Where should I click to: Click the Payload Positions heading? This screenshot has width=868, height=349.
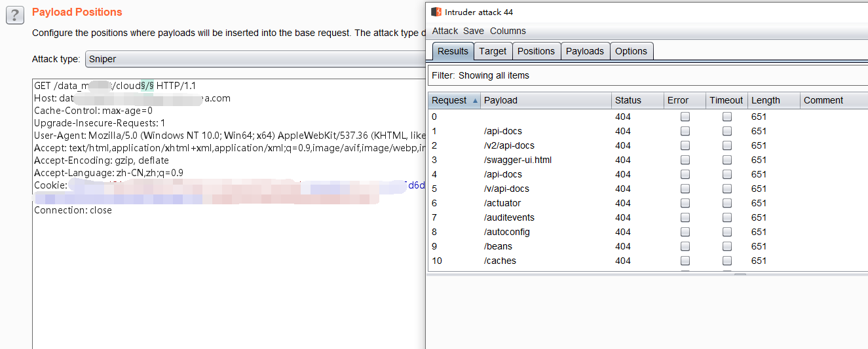point(77,12)
